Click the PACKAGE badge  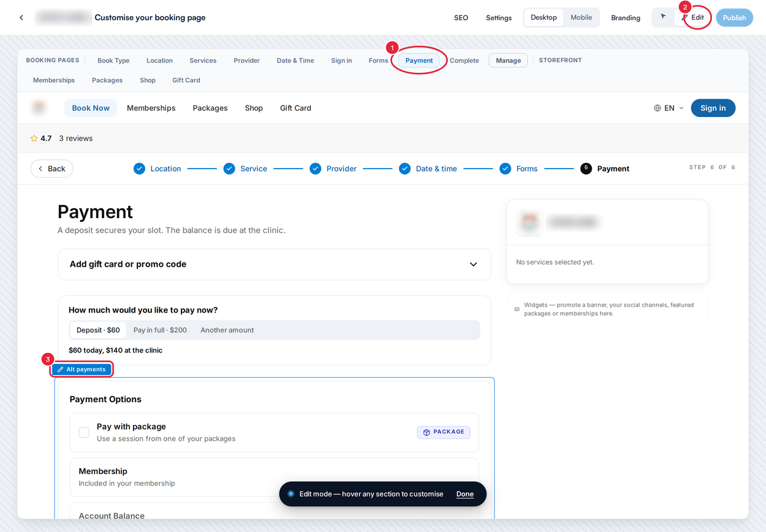point(444,432)
